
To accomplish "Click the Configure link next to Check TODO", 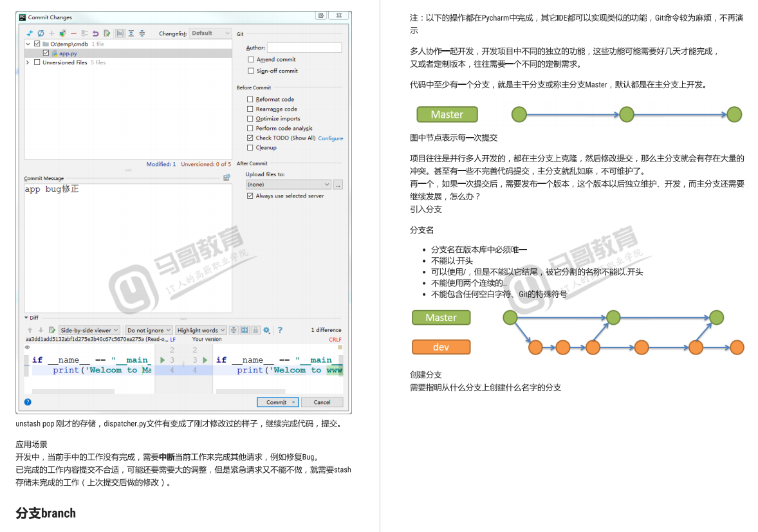I will [330, 138].
